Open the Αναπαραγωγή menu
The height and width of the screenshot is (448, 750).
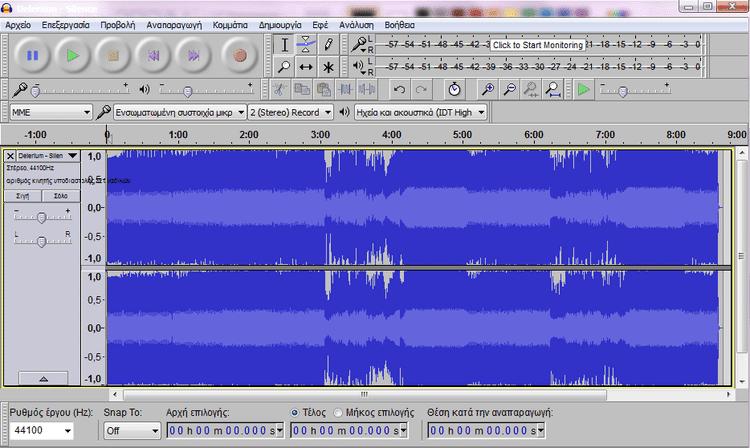174,25
